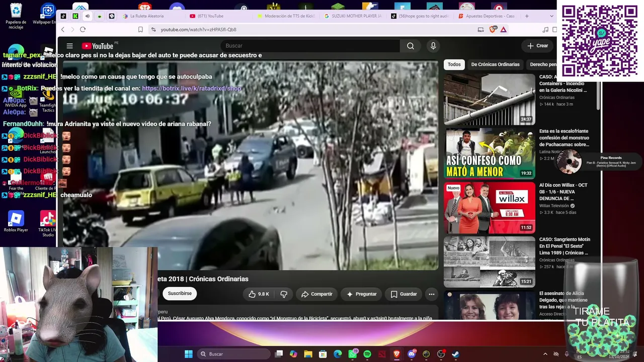The height and width of the screenshot is (362, 644).
Task: Bookmark this page in the address bar
Action: click(x=140, y=30)
